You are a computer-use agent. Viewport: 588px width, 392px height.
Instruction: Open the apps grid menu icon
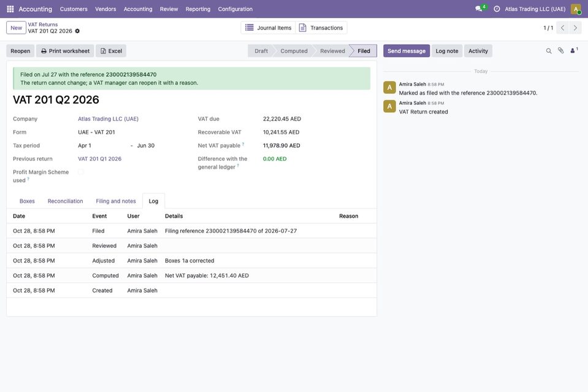coord(10,9)
